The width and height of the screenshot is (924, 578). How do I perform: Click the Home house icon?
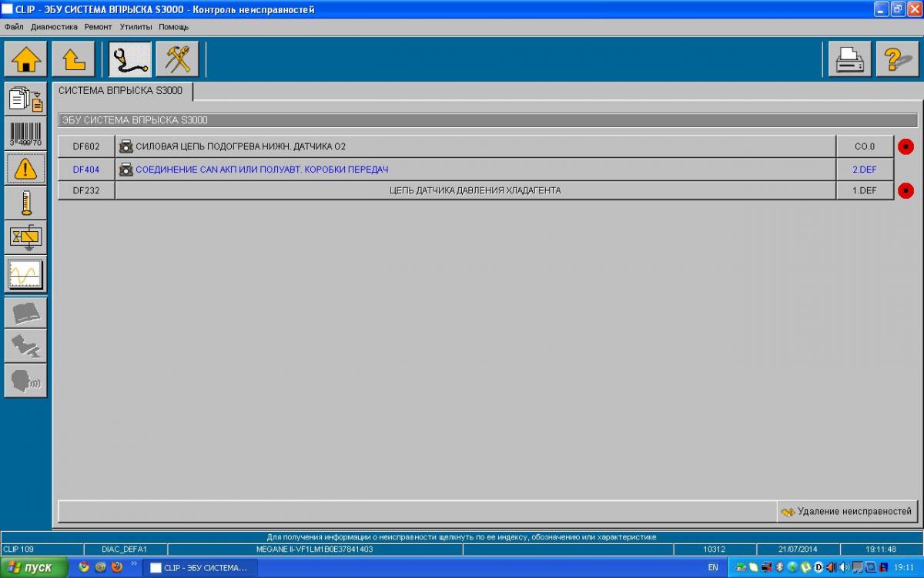[26, 59]
